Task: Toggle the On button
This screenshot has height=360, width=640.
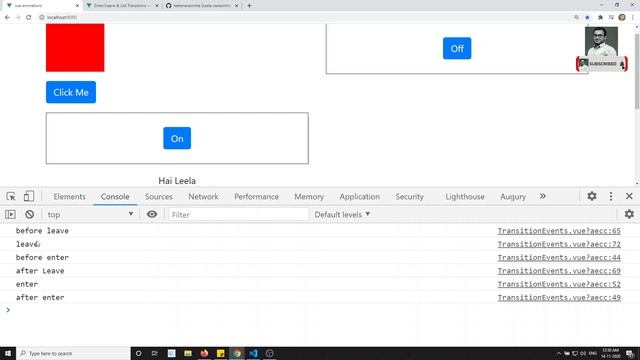Action: pos(177,138)
